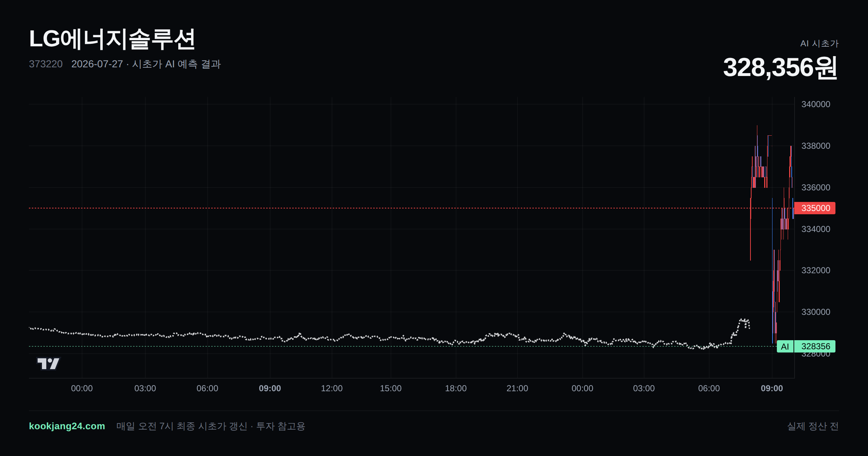Click the green AI price tag
Viewport: 868px width, 456px height.
(785, 346)
